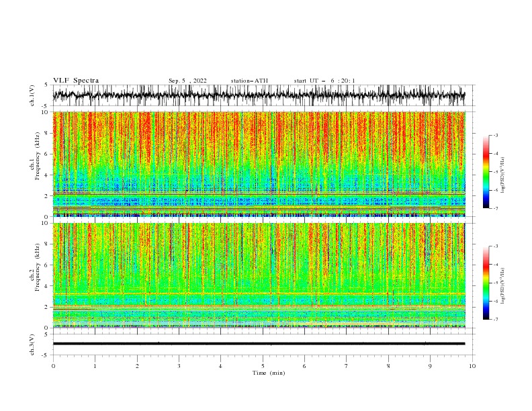Screen dimensions: 532x411
Task: Click the '-3' tick on ch.2 color bar
Action: [x=496, y=246]
